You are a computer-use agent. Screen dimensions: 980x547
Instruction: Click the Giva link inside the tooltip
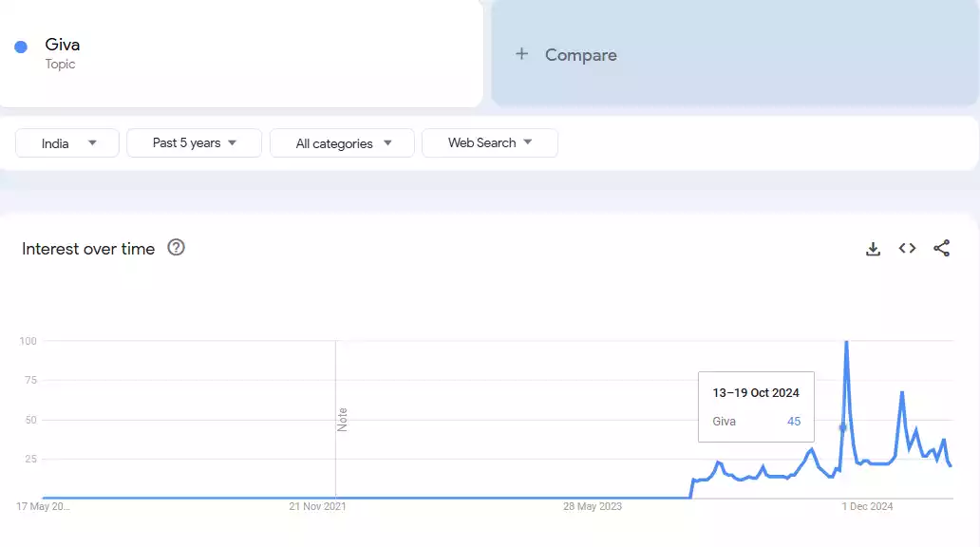[x=724, y=421]
